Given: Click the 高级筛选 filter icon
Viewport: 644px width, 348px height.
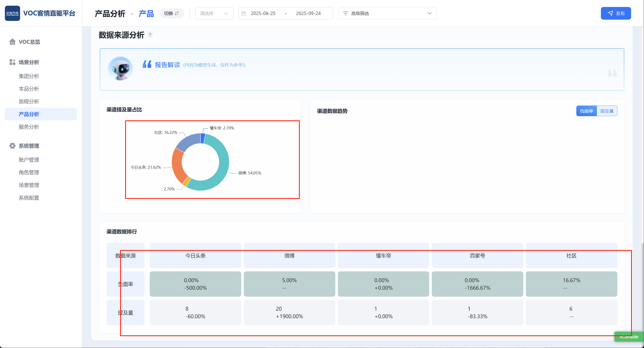Looking at the screenshot, I should 345,14.
